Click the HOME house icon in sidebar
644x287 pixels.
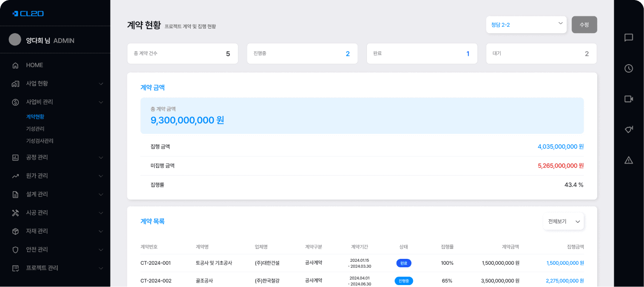point(15,65)
